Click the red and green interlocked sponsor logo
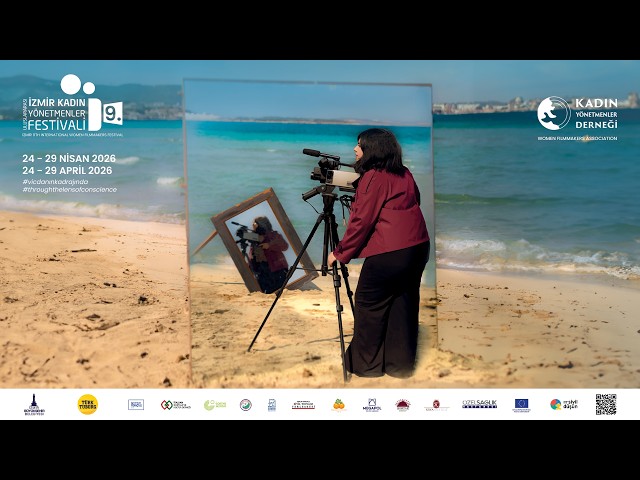Image resolution: width=640 pixels, height=480 pixels. tap(176, 405)
